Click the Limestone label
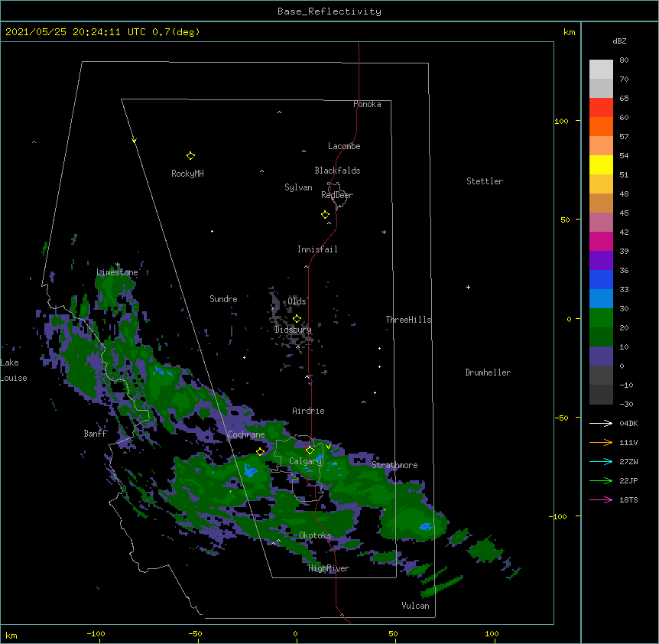 coord(117,272)
